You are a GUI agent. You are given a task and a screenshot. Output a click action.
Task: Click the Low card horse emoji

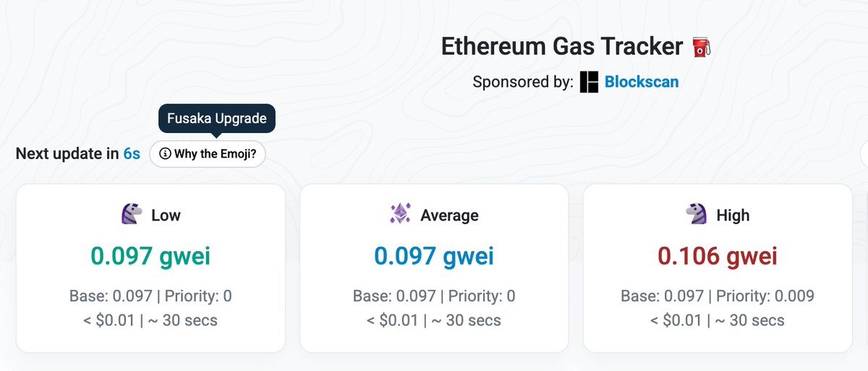130,215
